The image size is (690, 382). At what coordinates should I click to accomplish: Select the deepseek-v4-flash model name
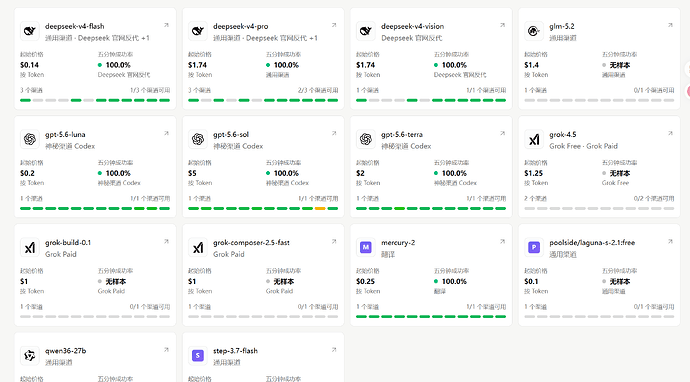(74, 26)
